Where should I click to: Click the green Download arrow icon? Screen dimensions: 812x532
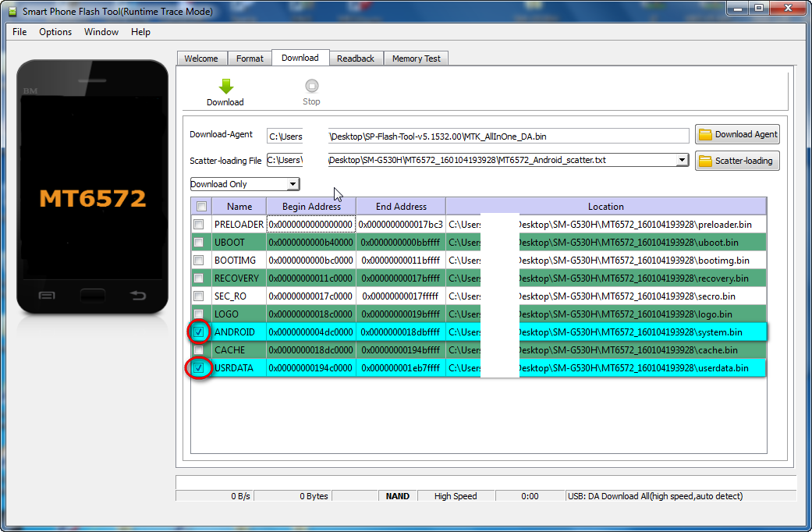(225, 86)
